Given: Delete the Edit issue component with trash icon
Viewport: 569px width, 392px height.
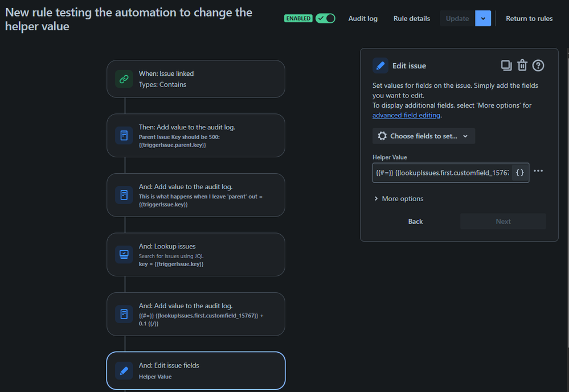Looking at the screenshot, I should pos(522,66).
